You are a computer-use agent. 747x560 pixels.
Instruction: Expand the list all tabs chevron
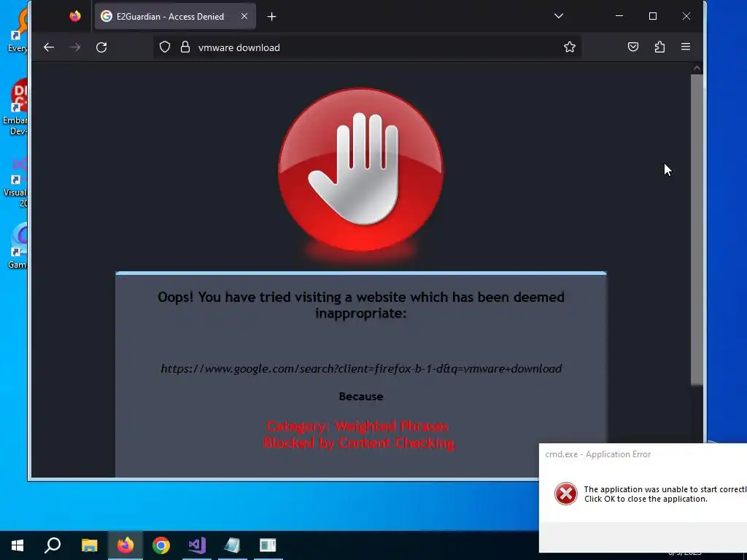pos(559,16)
